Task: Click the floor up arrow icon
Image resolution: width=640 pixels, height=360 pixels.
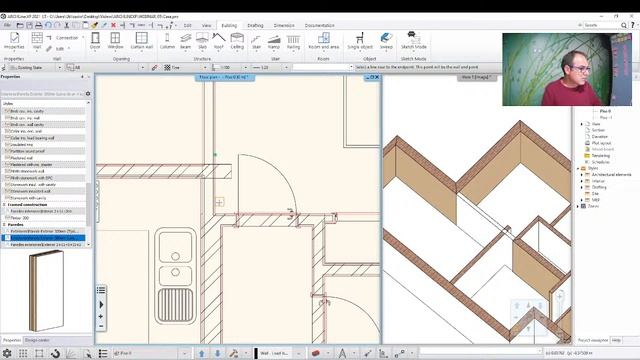Action: point(201,353)
